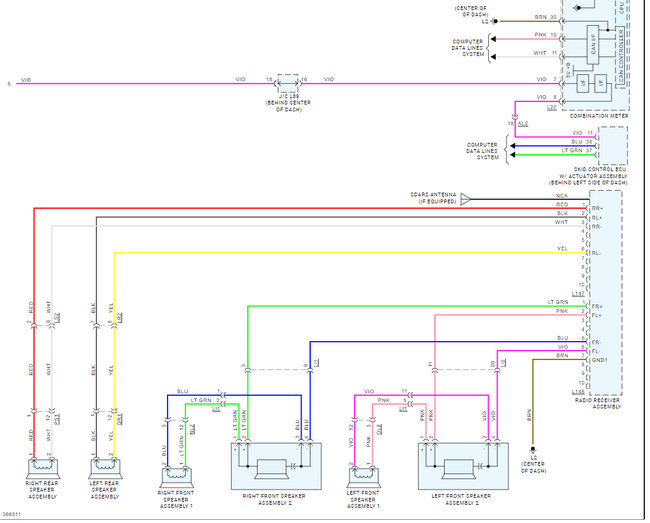
Task: Click "COMPUTER DATA LINES SYSTEM" beside PNK 10 wire
Action: [468, 48]
